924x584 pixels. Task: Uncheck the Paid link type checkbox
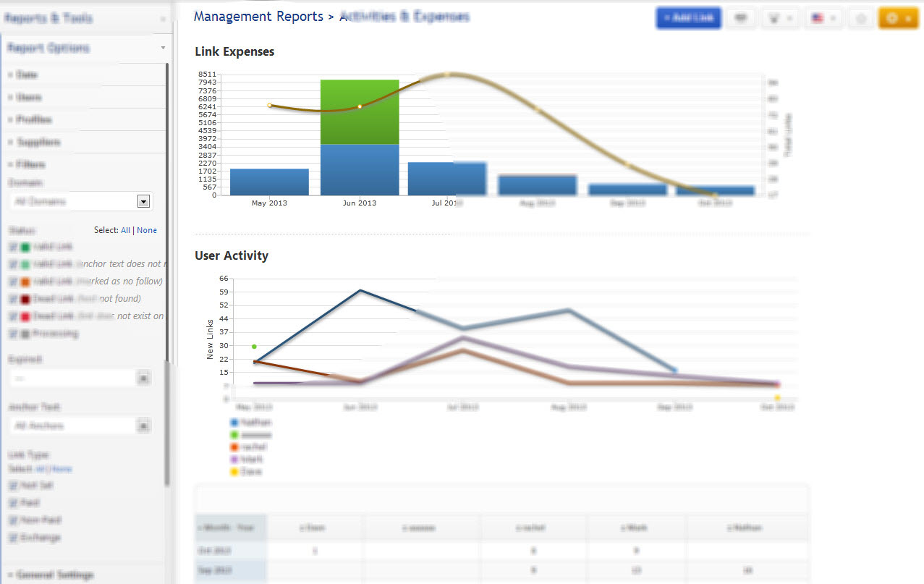[13, 503]
